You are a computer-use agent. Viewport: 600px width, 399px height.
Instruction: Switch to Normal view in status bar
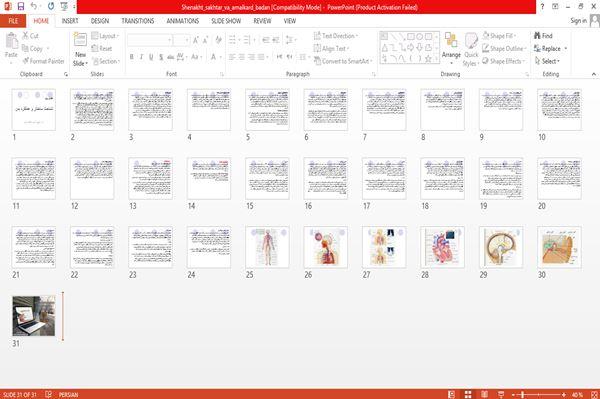(x=452, y=394)
